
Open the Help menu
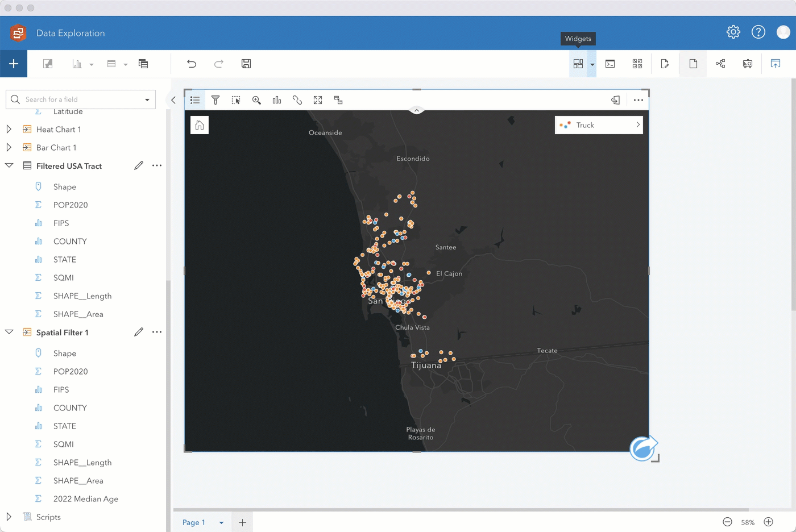(758, 32)
